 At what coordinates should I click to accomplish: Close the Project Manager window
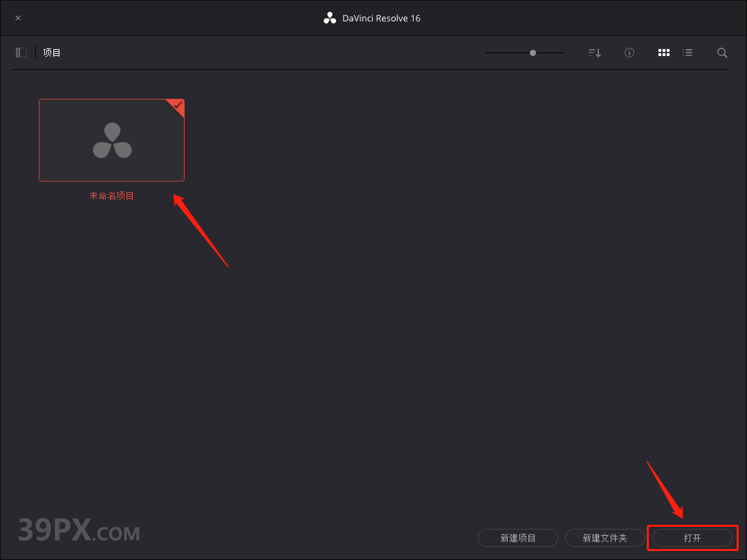(18, 18)
